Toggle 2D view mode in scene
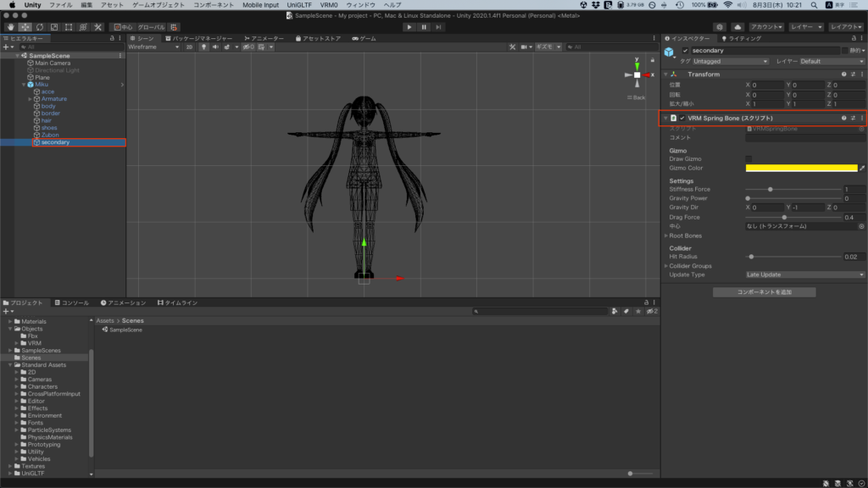This screenshot has height=488, width=868. tap(189, 47)
